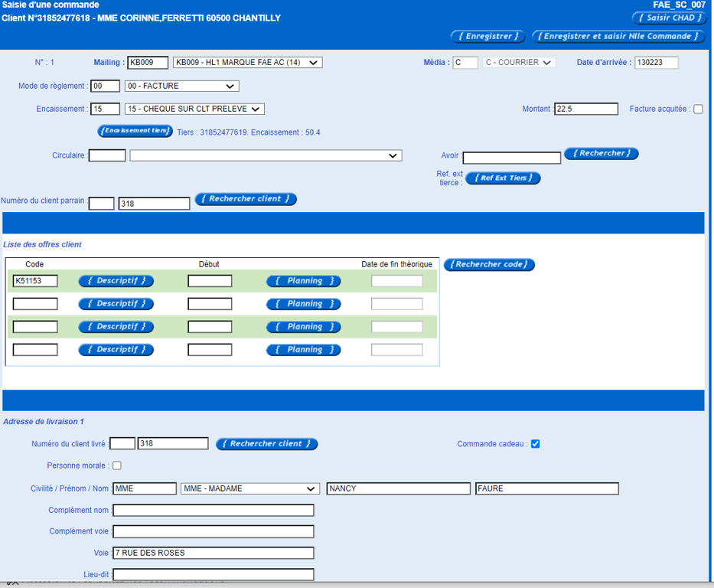Click Enregistrer et saisir Nlle Commande
The width and height of the screenshot is (714, 588).
pos(618,36)
